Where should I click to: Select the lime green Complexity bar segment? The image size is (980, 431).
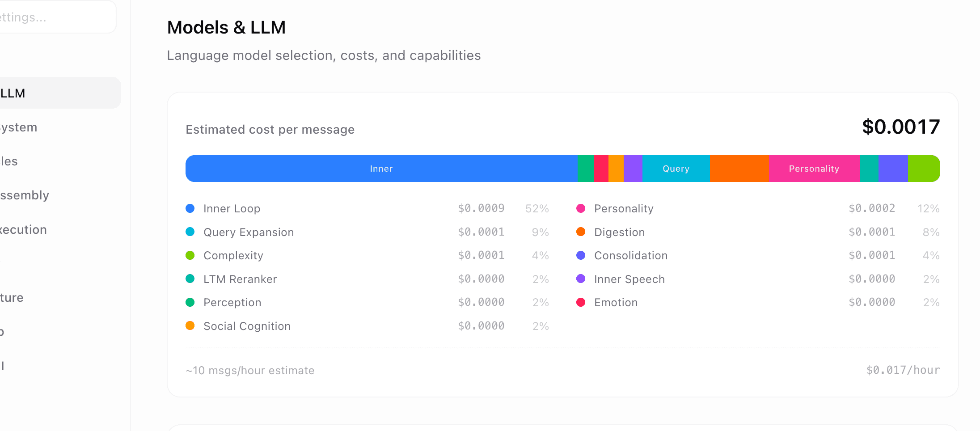click(924, 169)
